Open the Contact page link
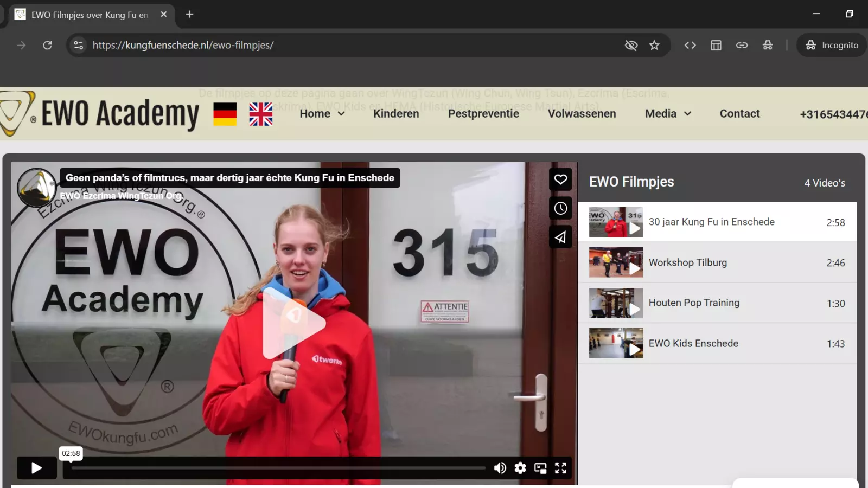The width and height of the screenshot is (868, 488). coord(739,114)
